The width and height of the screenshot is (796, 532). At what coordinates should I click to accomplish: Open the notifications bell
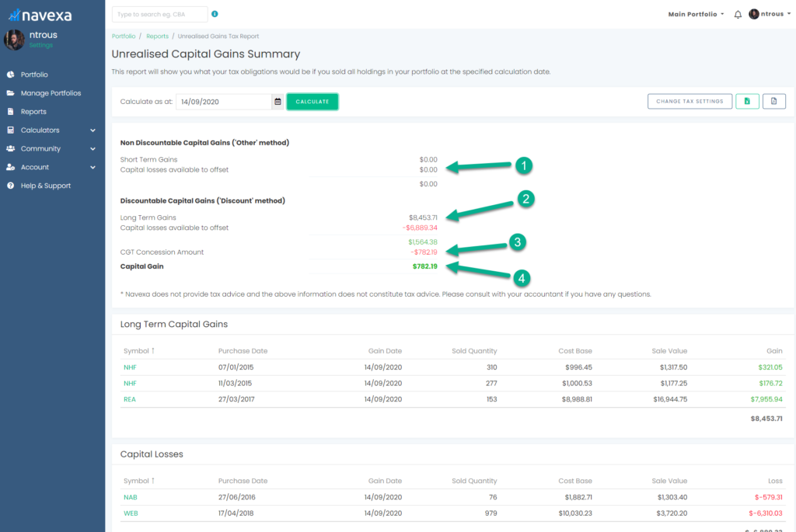click(x=738, y=14)
